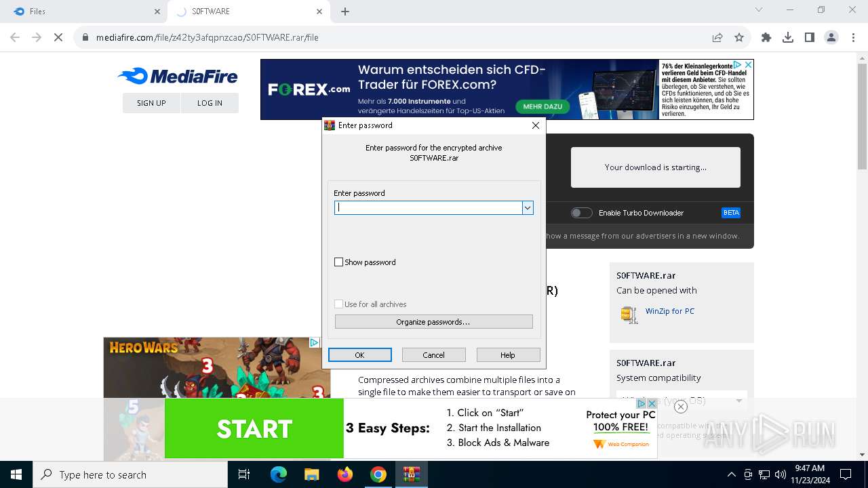Click Help in password dialog
This screenshot has height=488, width=868.
pos(508,355)
